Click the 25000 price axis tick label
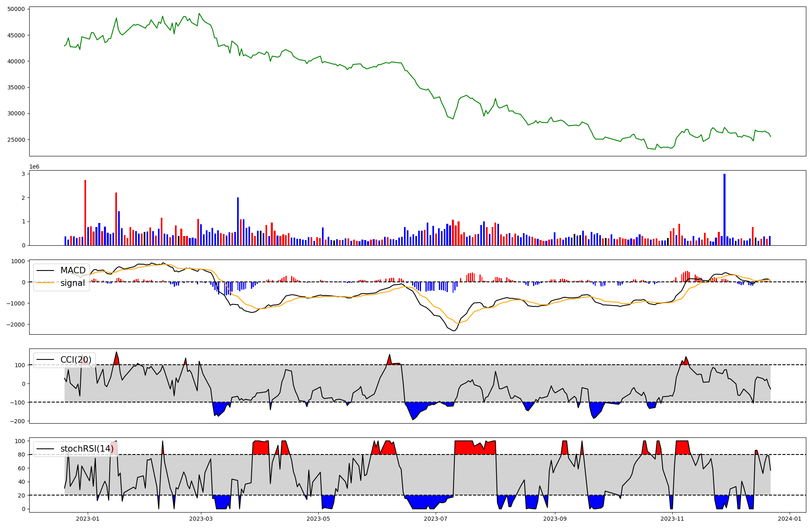 [16, 140]
